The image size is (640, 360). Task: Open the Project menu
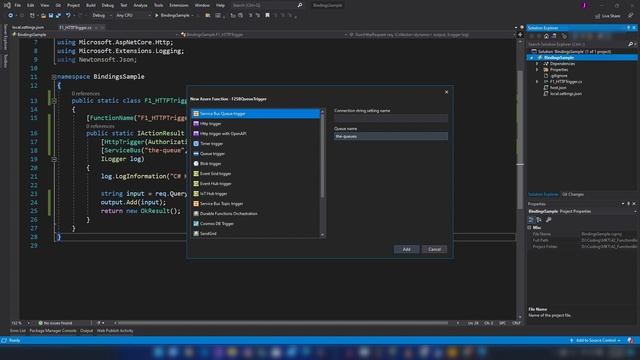[x=73, y=5]
